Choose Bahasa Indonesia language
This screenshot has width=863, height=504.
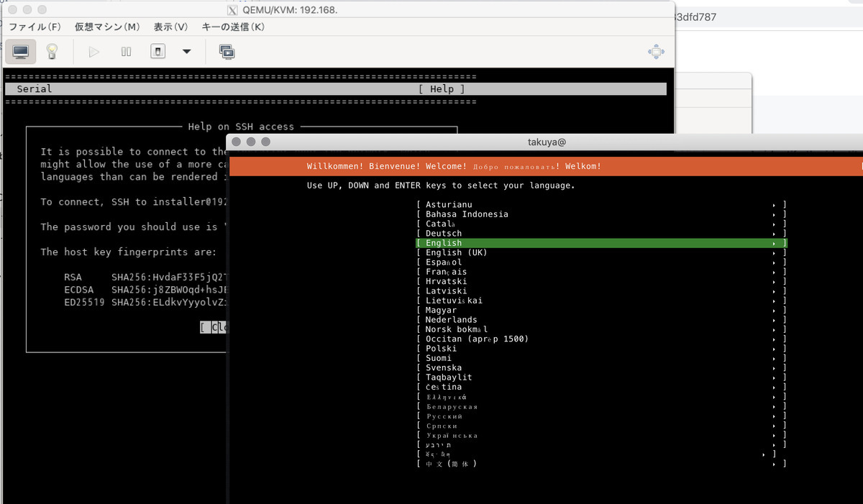coord(601,214)
